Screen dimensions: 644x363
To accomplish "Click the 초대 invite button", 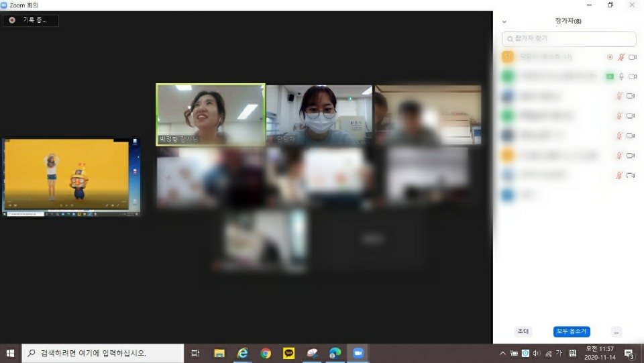I will [523, 331].
